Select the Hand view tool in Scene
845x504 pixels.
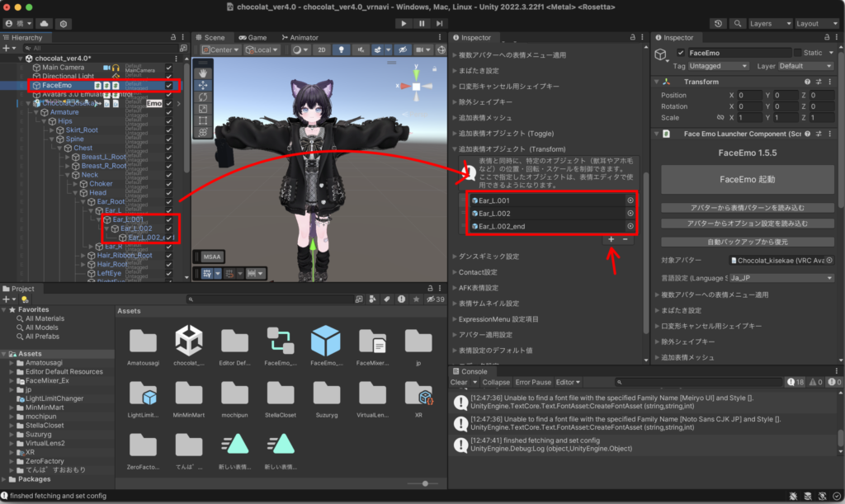(205, 73)
